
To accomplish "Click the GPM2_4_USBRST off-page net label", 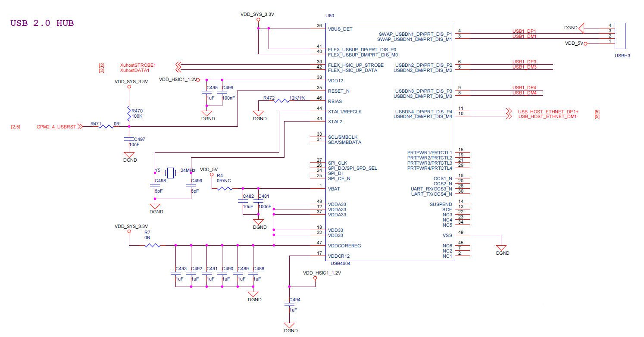I will [56, 127].
